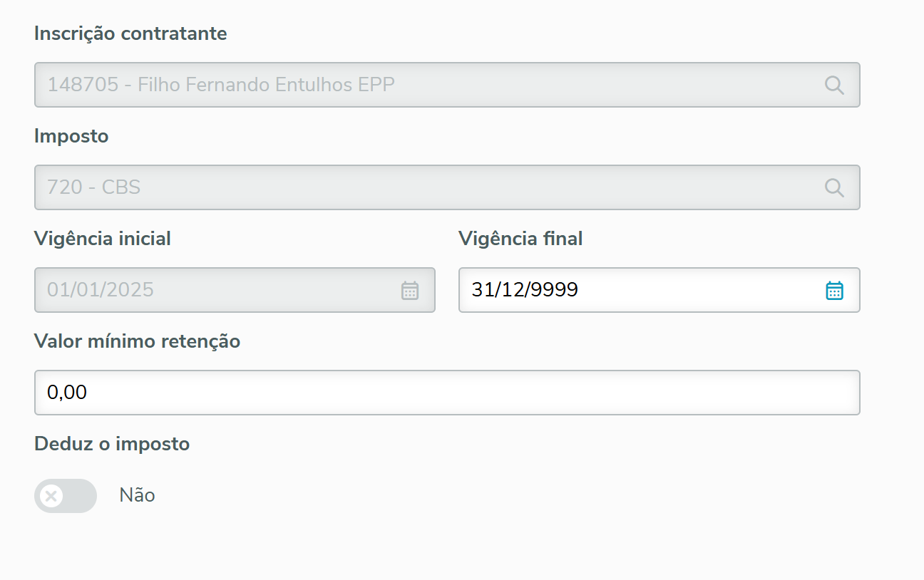Open the Imposto lookup magnifier icon

point(834,188)
